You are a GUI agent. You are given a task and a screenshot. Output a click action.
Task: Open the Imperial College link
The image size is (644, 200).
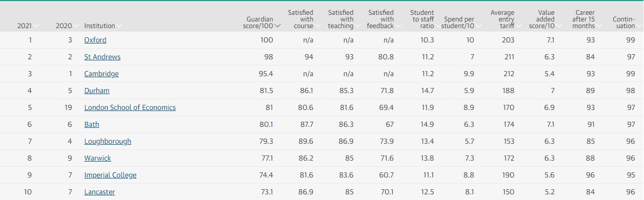110,175
